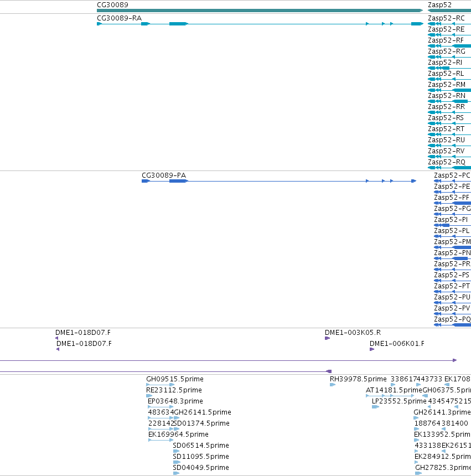The height and width of the screenshot is (476, 471).
Task: Select the Zasp52-RE transcript
Action: click(x=446, y=29)
